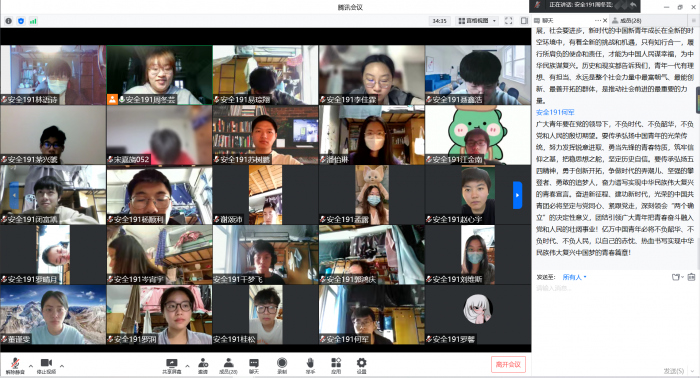Toggle fullscreen mode icon in top bar
This screenshot has width=700, height=378.
click(x=508, y=21)
